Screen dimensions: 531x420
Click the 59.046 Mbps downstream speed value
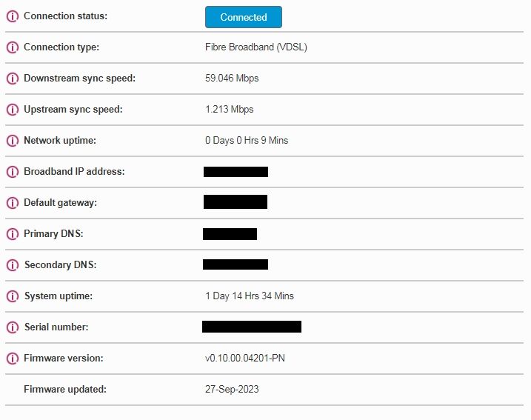(x=232, y=79)
